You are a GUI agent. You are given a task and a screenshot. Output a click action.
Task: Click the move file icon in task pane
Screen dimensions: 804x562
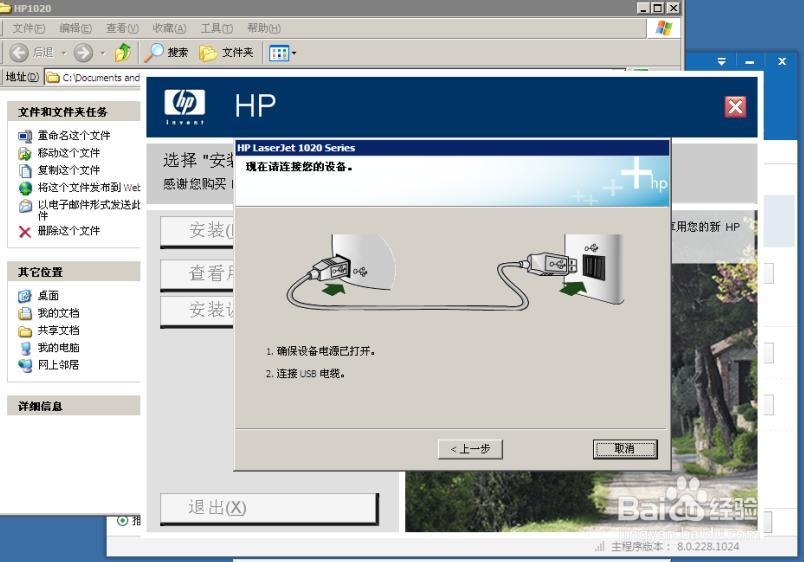click(25, 153)
